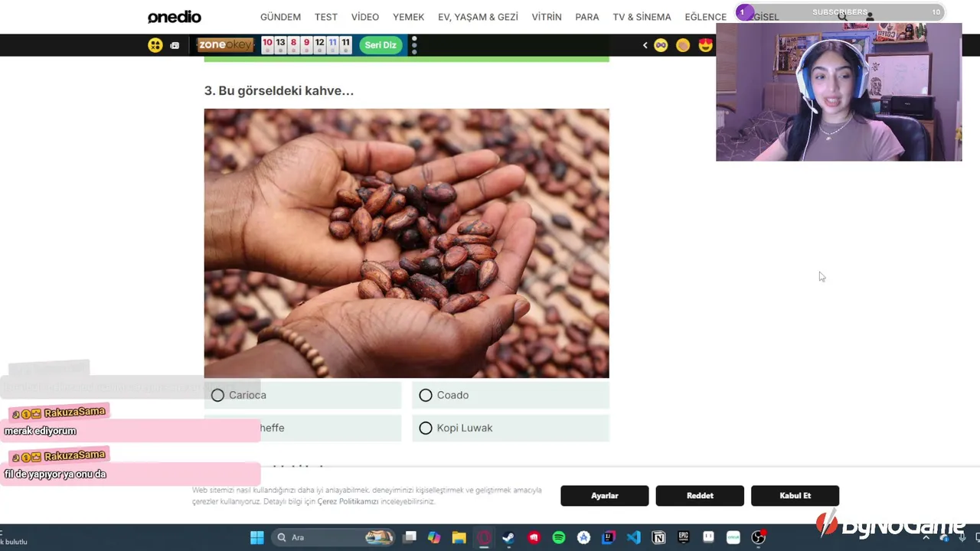Open the TV & SİNEMA menu
This screenshot has height=551, width=980.
(642, 17)
